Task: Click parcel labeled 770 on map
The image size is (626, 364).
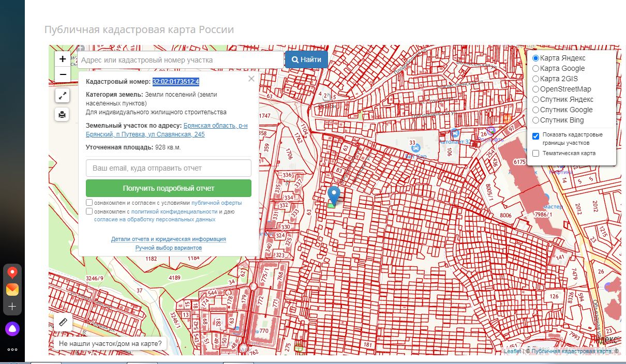Action: pos(263,331)
